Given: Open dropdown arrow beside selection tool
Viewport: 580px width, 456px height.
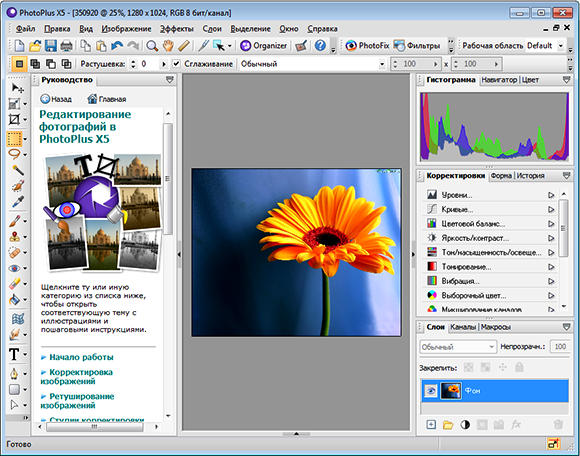Looking at the screenshot, I should pyautogui.click(x=230, y=46).
